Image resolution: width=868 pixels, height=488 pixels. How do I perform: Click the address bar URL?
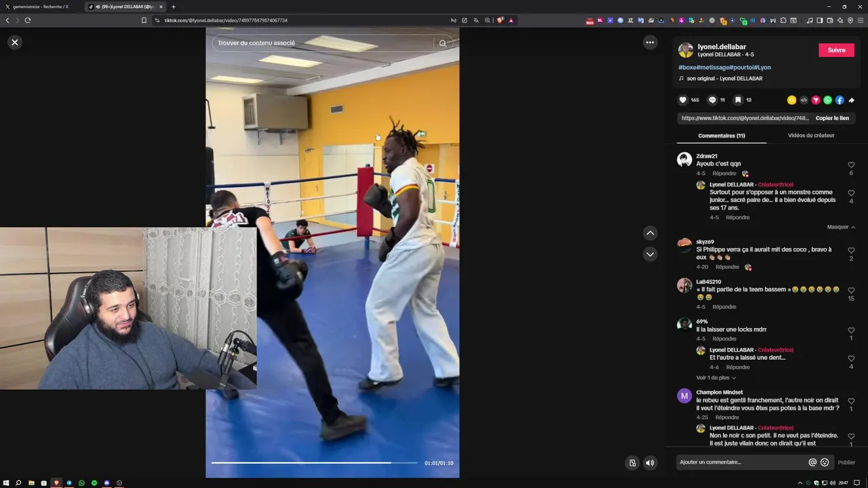point(226,20)
